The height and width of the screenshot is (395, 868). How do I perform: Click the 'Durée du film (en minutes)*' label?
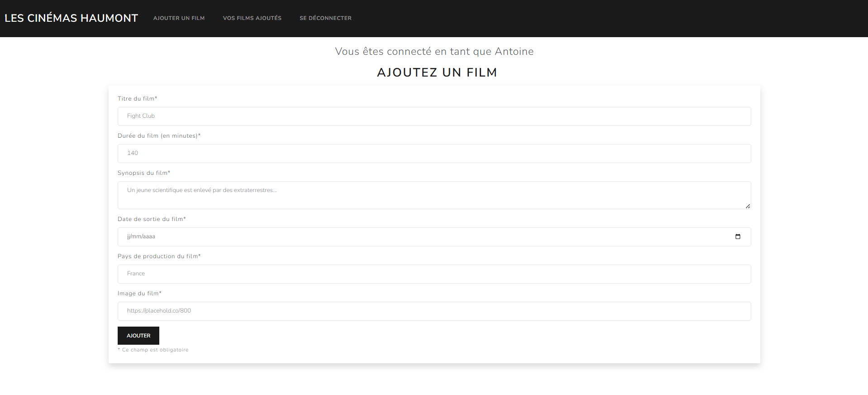(159, 135)
